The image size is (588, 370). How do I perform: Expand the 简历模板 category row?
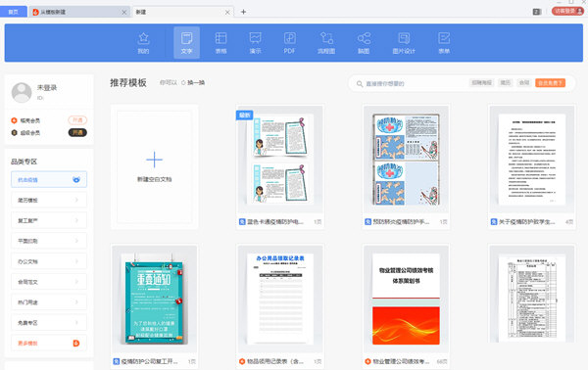[x=49, y=200]
